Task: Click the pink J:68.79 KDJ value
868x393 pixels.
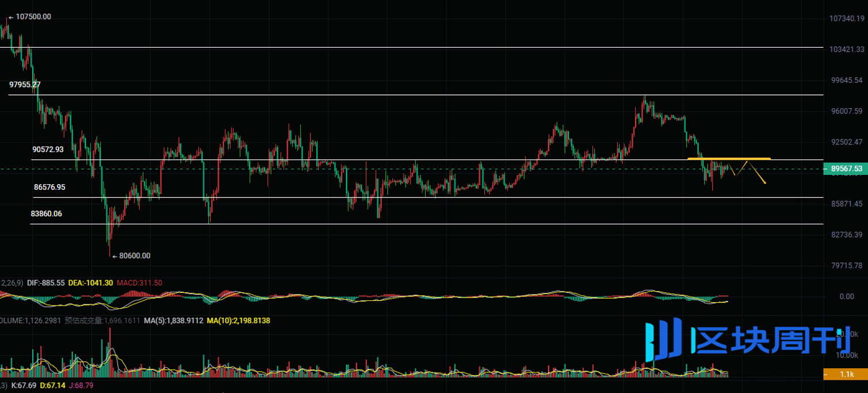Action: pyautogui.click(x=81, y=385)
